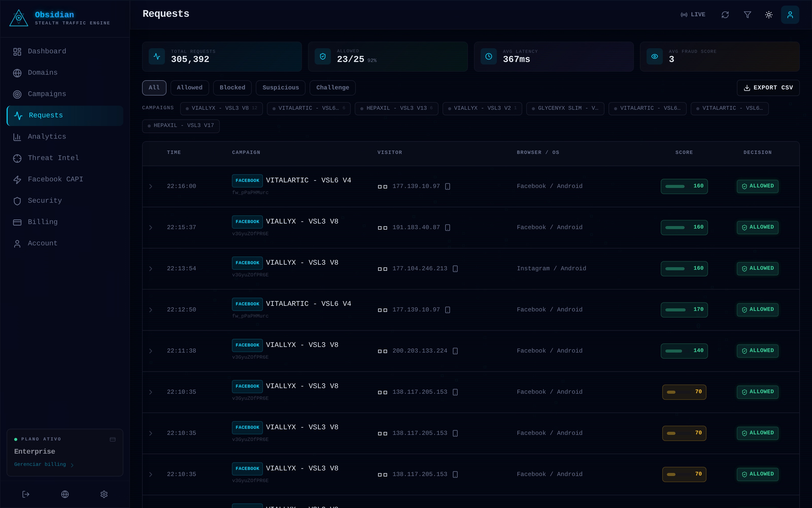The height and width of the screenshot is (508, 812).
Task: Go to Account in the sidebar
Action: click(x=65, y=244)
